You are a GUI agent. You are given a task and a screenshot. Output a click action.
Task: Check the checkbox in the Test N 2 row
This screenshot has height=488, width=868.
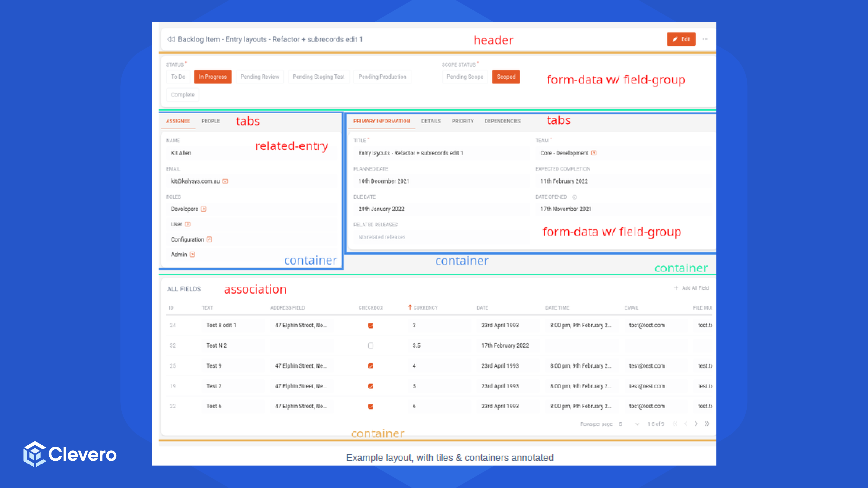(x=371, y=346)
